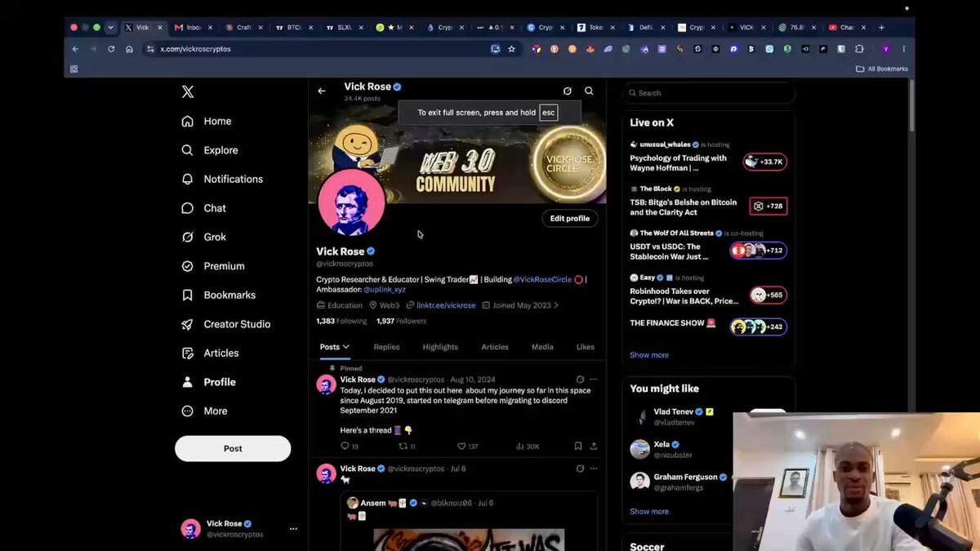The image size is (980, 551).
Task: Open the account menu dots beside @vickroscryptos
Action: 293,529
